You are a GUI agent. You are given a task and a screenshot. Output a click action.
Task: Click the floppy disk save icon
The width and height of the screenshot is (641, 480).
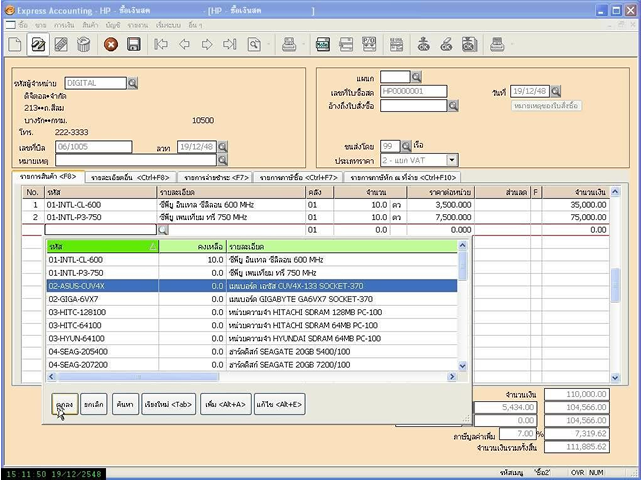(133, 44)
